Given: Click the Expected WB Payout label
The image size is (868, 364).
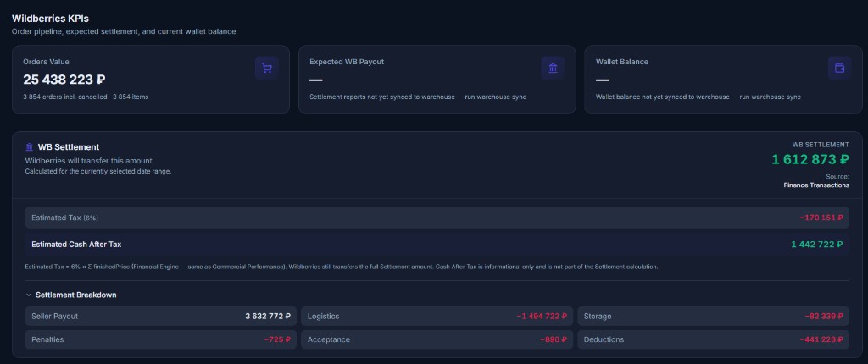Looking at the screenshot, I should coord(347,62).
